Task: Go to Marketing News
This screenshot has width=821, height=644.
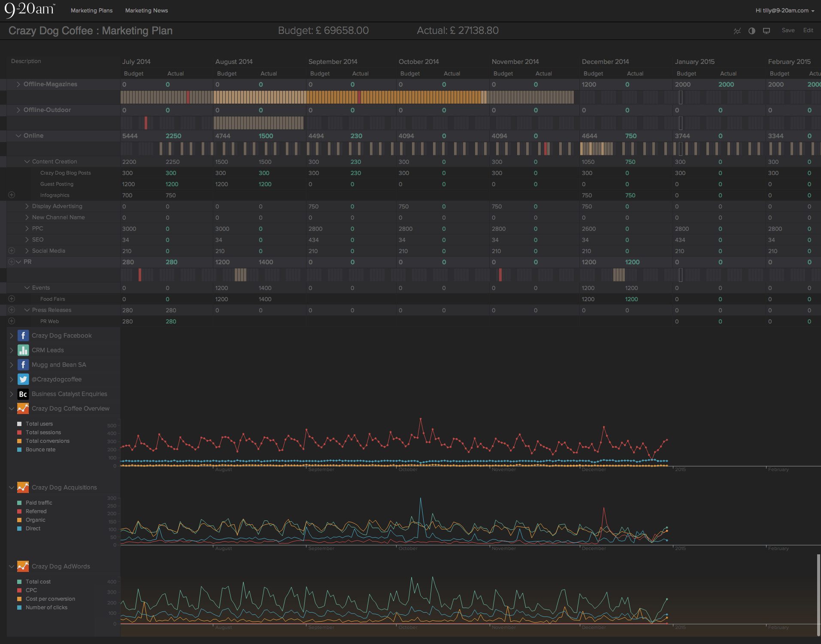Action: 146,11
